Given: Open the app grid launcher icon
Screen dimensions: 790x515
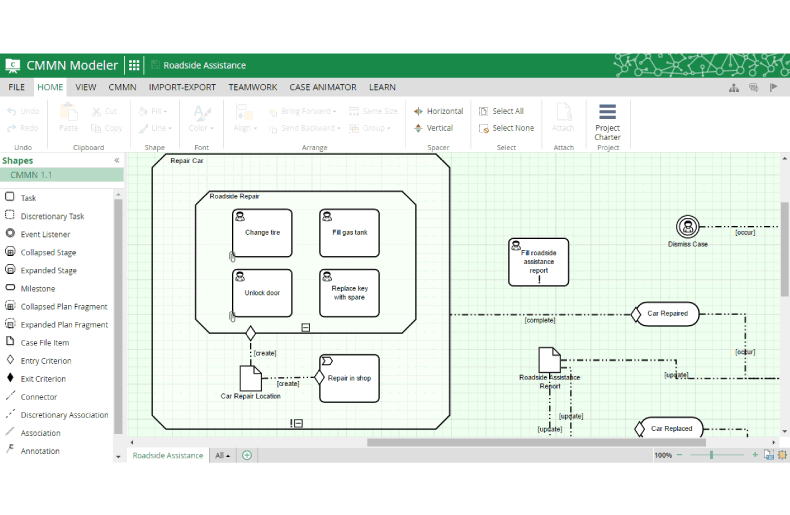Looking at the screenshot, I should point(134,65).
